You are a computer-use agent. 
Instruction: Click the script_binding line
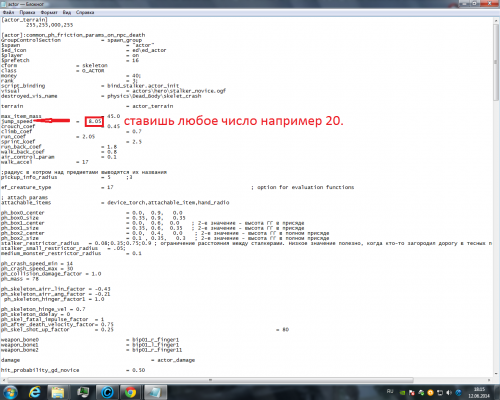[x=90, y=86]
